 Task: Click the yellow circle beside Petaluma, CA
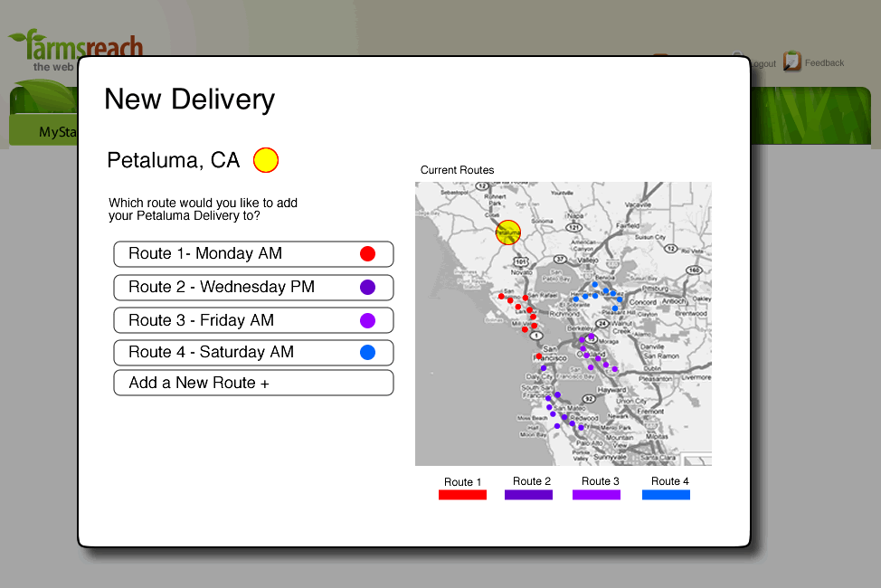pos(265,160)
